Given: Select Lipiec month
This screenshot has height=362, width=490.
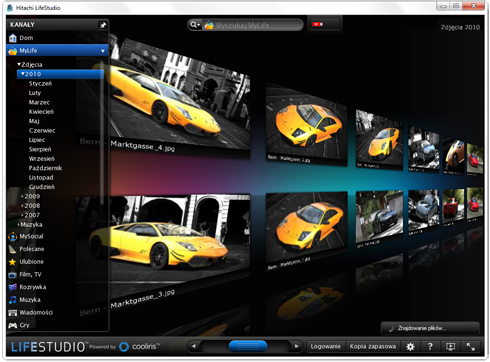Looking at the screenshot, I should click(x=37, y=140).
